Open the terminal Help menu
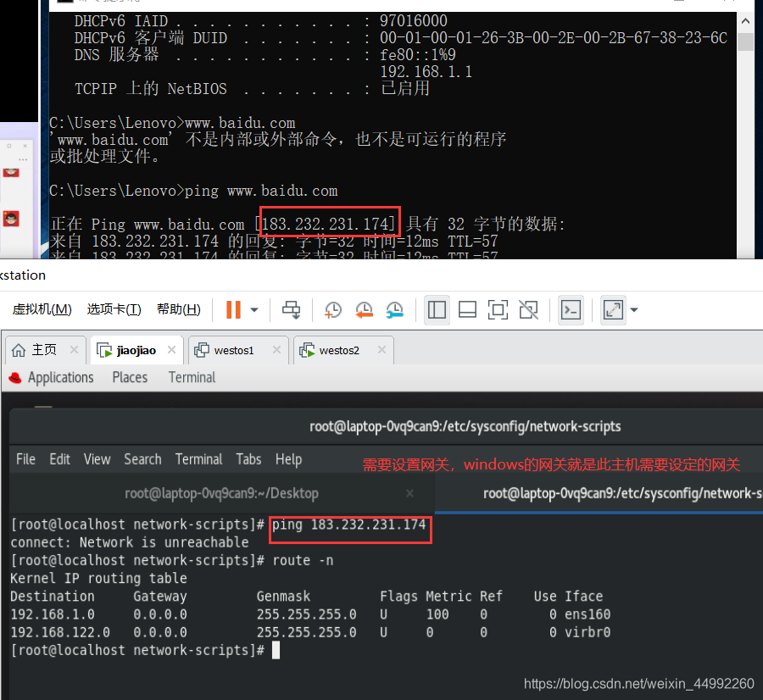763x700 pixels. tap(288, 459)
